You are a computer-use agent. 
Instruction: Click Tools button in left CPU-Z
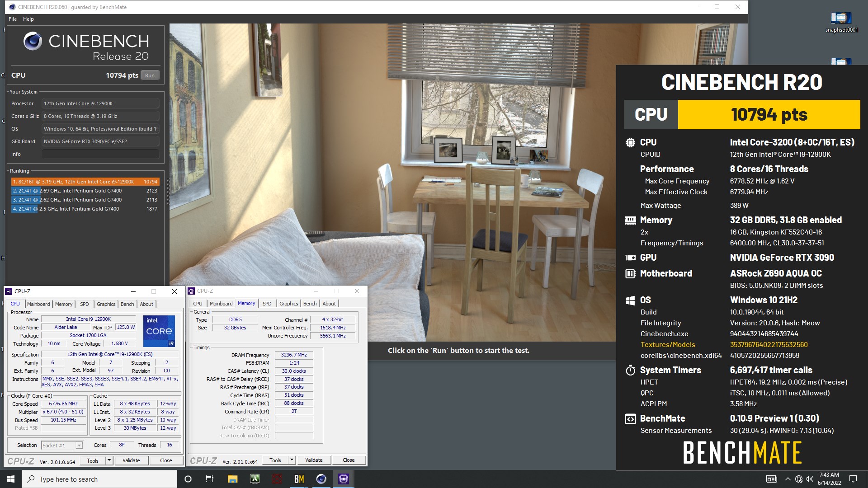[93, 460]
